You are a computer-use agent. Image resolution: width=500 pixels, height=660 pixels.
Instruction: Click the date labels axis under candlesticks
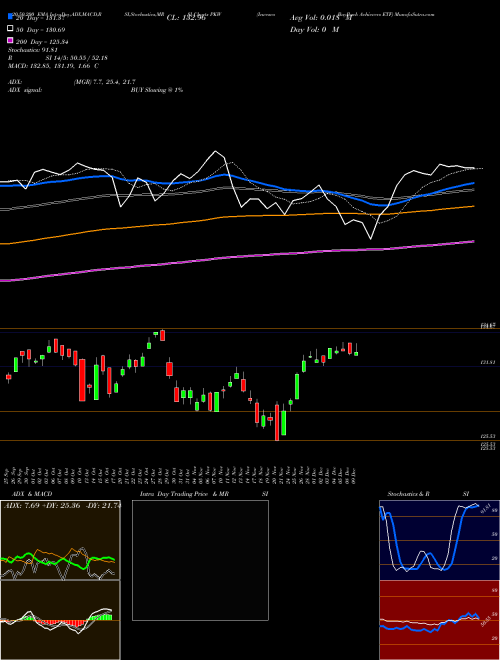point(181,476)
